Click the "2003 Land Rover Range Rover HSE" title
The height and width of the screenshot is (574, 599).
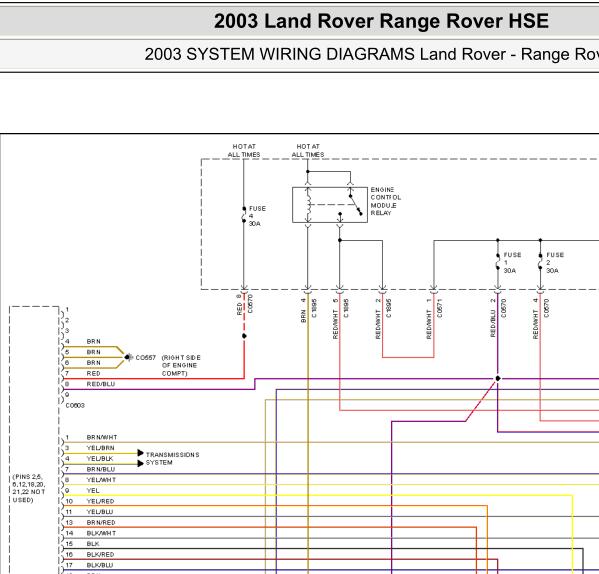point(381,21)
